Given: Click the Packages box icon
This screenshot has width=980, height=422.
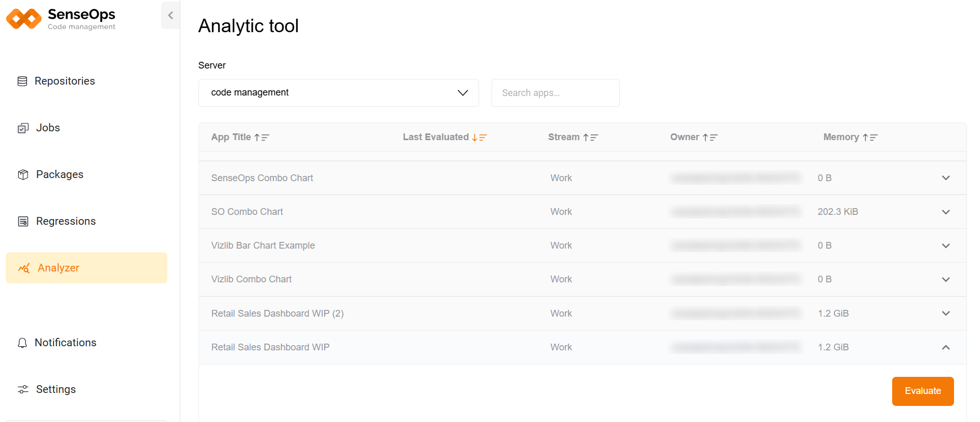Looking at the screenshot, I should (23, 174).
